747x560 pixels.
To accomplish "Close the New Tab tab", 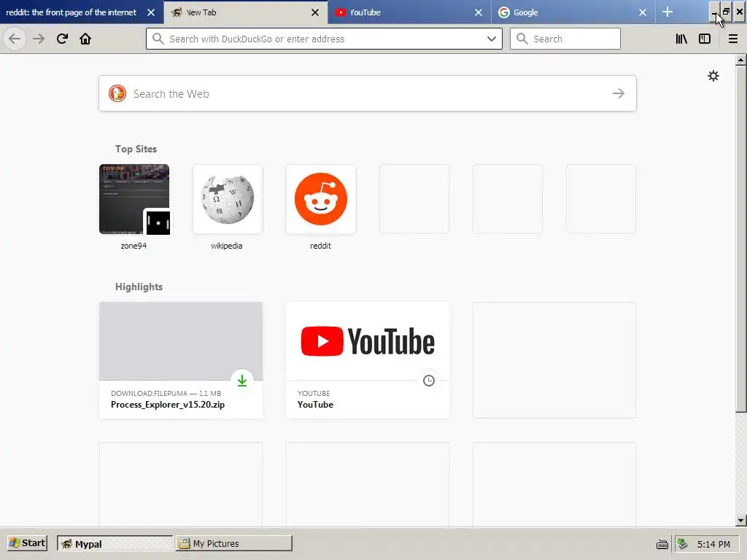I will pyautogui.click(x=315, y=12).
